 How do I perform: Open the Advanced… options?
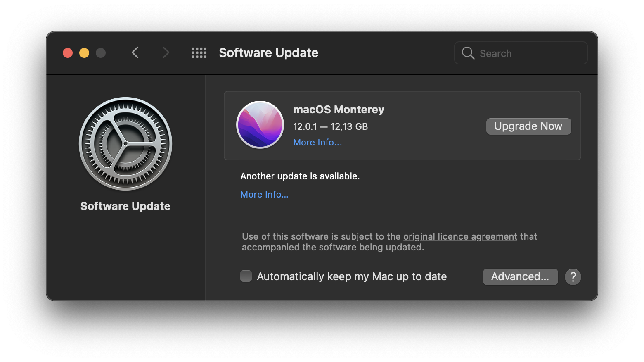(x=520, y=276)
